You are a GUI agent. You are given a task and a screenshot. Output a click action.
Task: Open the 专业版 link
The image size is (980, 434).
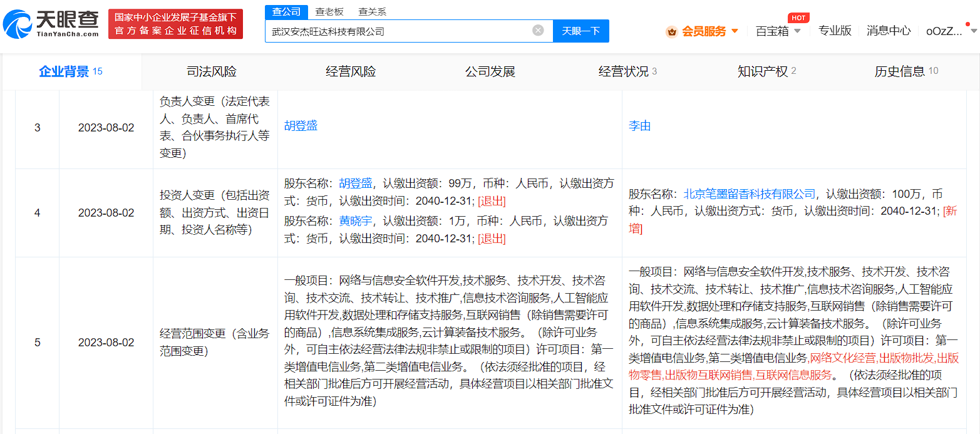(835, 31)
